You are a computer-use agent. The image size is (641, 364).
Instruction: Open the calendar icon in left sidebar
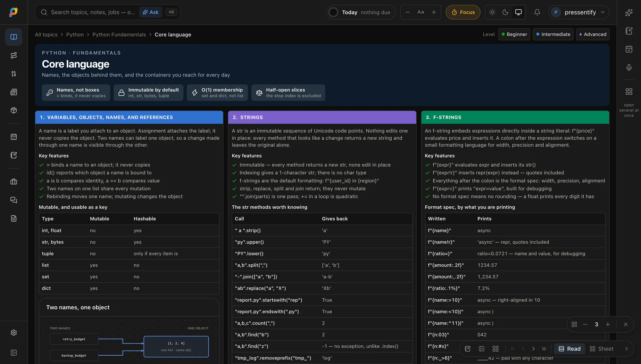pyautogui.click(x=14, y=137)
